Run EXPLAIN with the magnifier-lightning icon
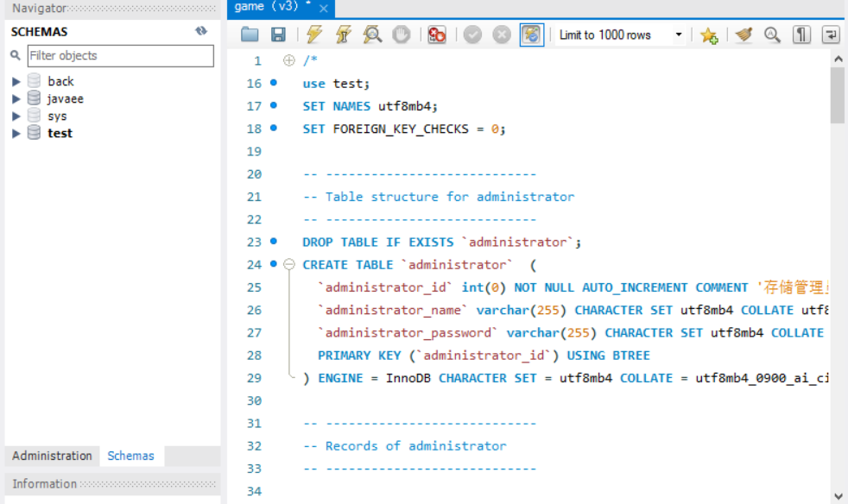This screenshot has width=848, height=504. tap(372, 35)
